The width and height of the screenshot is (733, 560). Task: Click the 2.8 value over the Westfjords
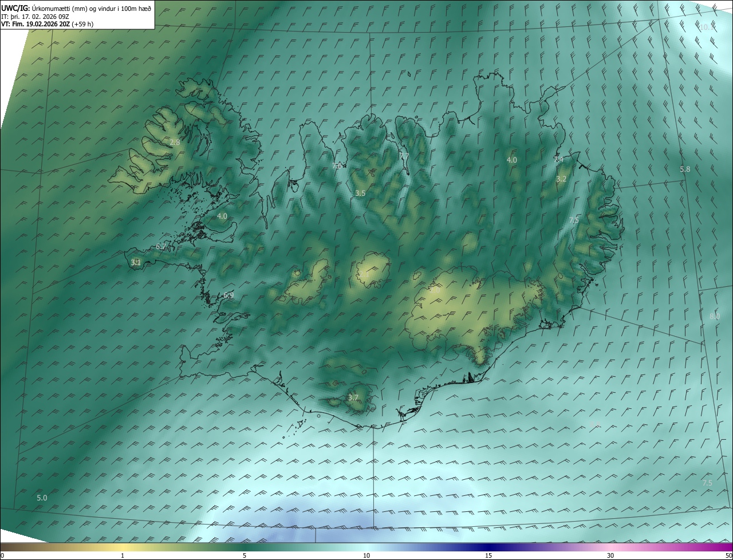[175, 142]
